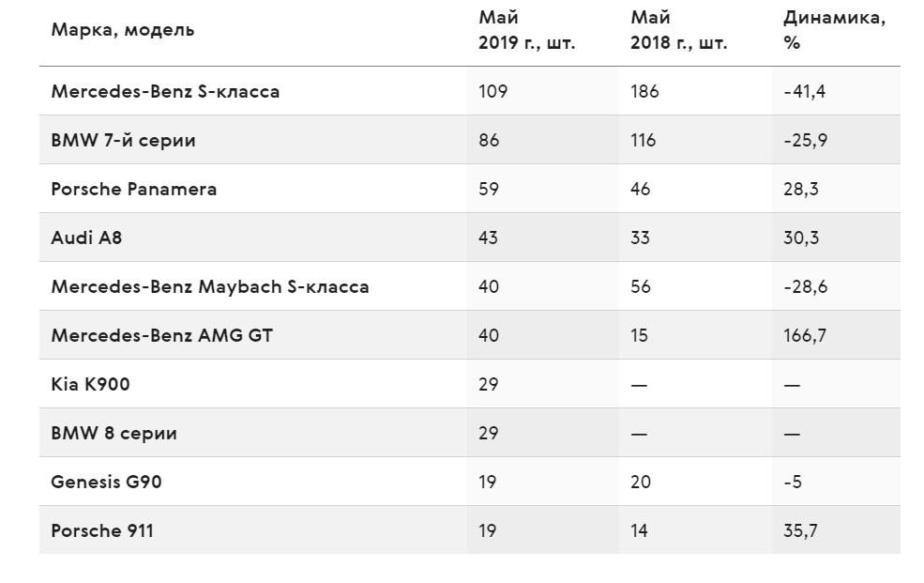Click the Kia K900 model name
The image size is (924, 583).
[90, 384]
